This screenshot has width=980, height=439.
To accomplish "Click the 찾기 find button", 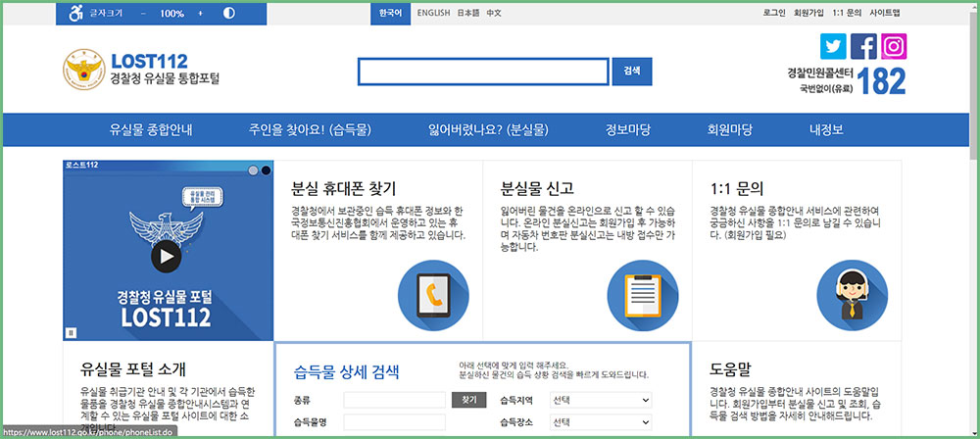I will [x=468, y=400].
